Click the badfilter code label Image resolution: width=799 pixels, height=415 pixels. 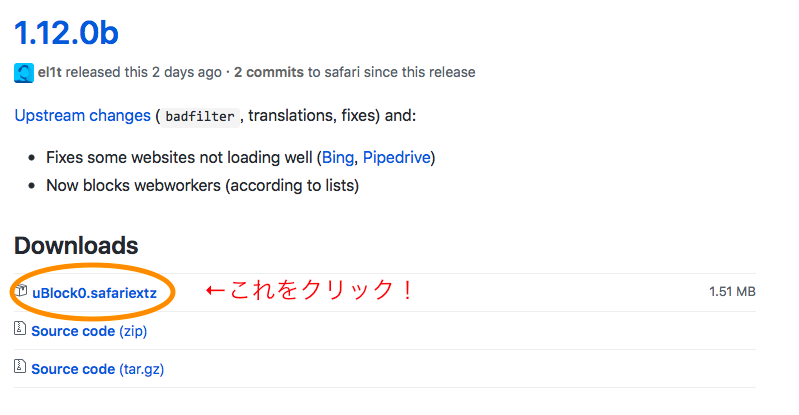[200, 117]
